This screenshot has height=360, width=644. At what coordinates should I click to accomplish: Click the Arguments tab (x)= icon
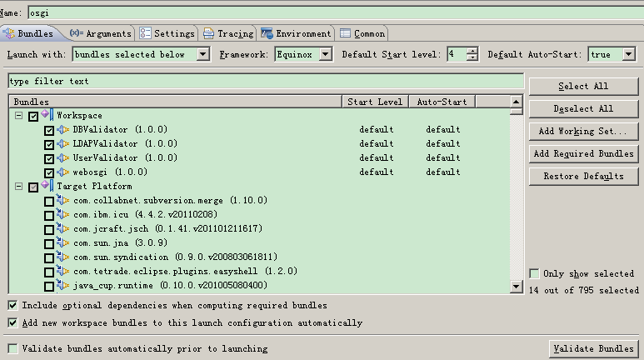click(77, 33)
